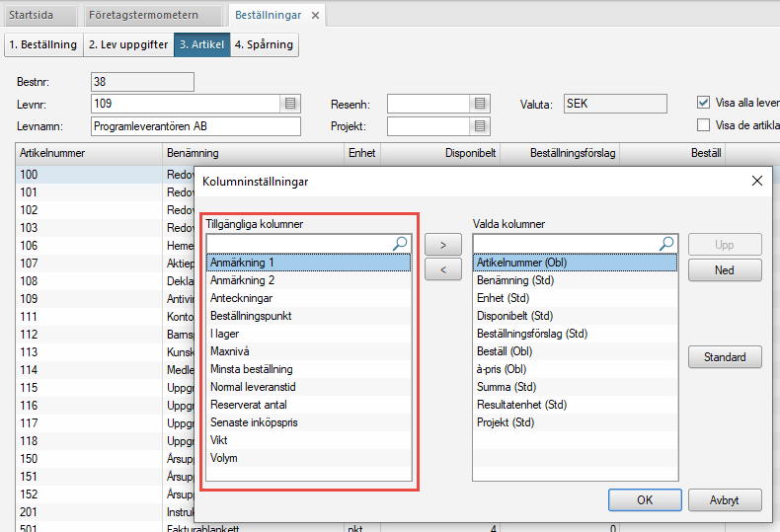The image size is (780, 532).
Task: Select Beställningspunkt in available columns
Action: tap(251, 316)
